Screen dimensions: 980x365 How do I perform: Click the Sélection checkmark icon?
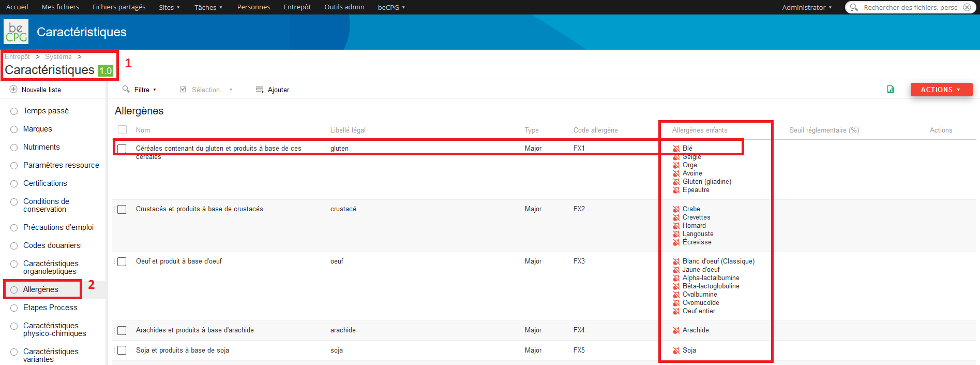click(x=183, y=90)
